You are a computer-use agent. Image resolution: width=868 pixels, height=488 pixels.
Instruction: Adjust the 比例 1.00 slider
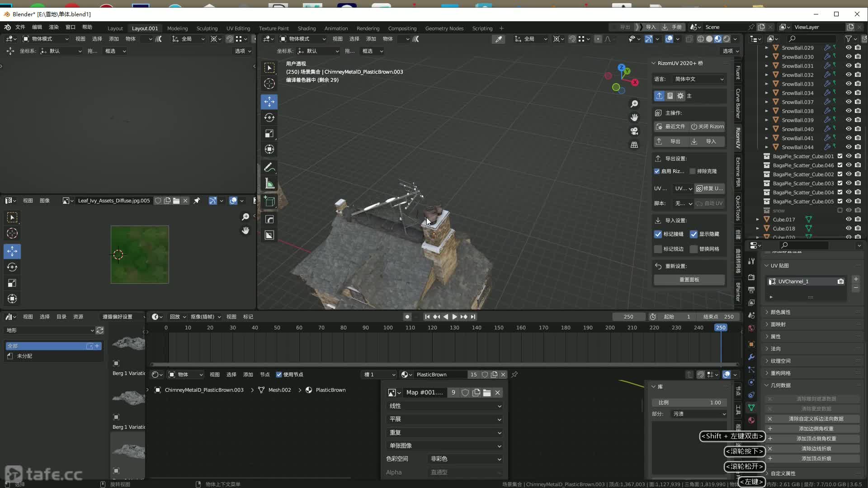pos(689,403)
